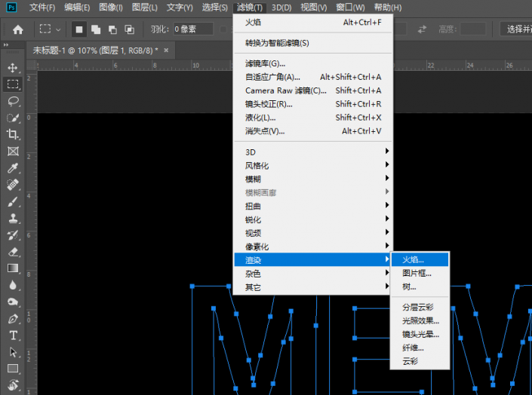
Task: Open the 图像(I) menu
Action: click(111, 7)
